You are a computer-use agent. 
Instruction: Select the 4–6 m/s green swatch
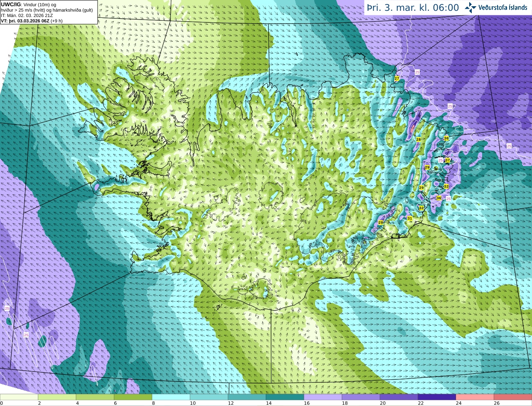[x=95, y=397]
